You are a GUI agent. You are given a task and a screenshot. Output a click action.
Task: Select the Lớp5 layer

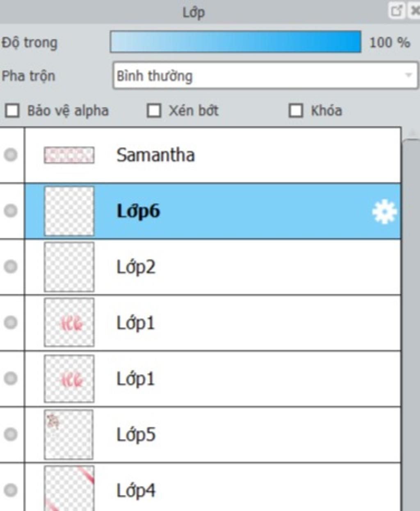213,434
